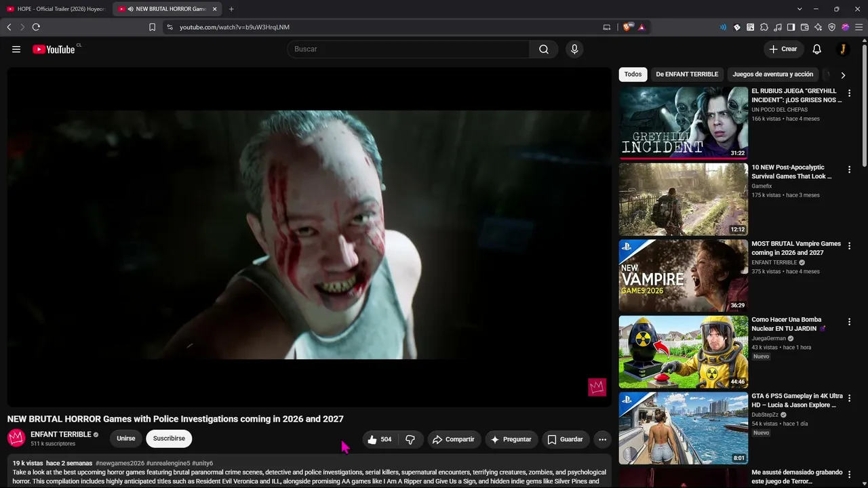Click the Crear button

click(x=783, y=49)
